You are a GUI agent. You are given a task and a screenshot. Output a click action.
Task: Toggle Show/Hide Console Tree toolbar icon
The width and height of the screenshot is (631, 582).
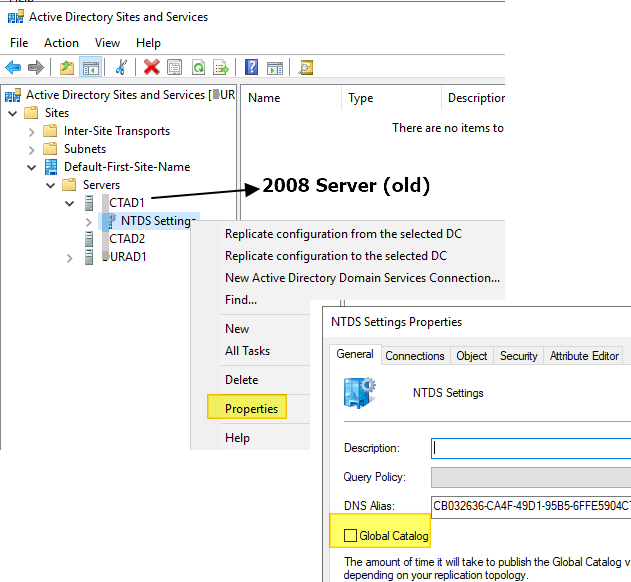coord(90,67)
